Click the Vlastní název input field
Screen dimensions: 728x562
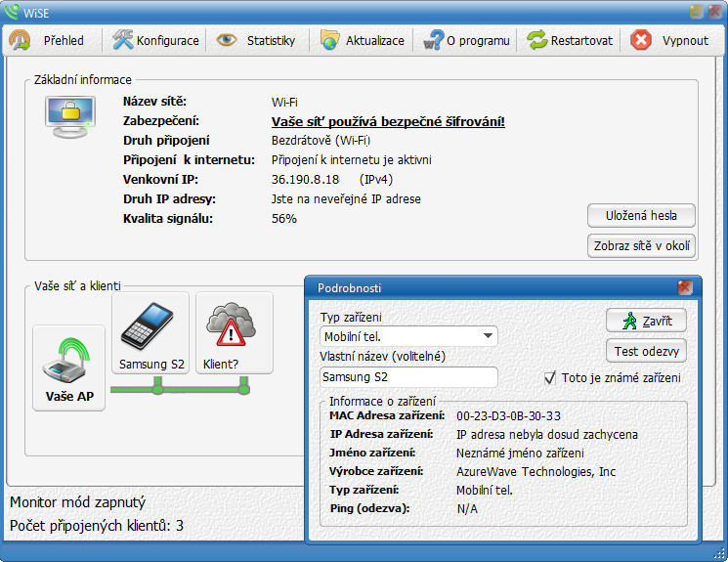click(x=408, y=377)
